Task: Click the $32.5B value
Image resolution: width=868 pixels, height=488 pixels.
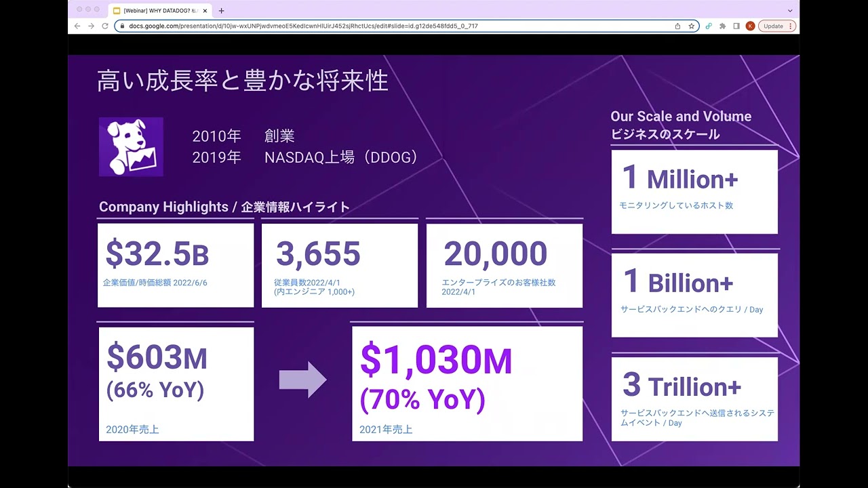Action: [157, 253]
